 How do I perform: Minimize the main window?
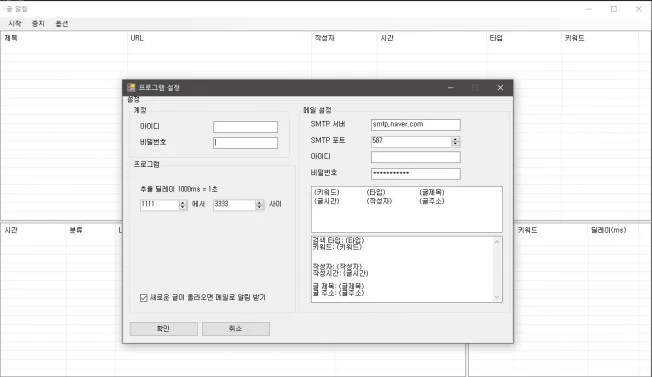(x=589, y=9)
